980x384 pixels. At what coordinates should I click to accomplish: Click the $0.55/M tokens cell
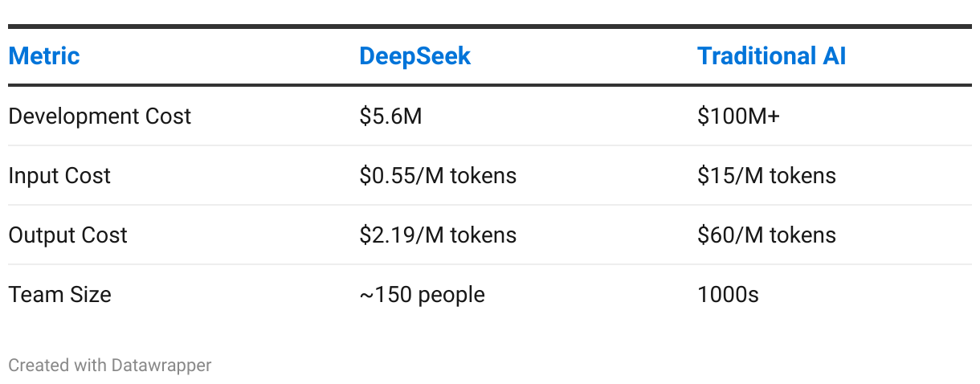point(438,175)
